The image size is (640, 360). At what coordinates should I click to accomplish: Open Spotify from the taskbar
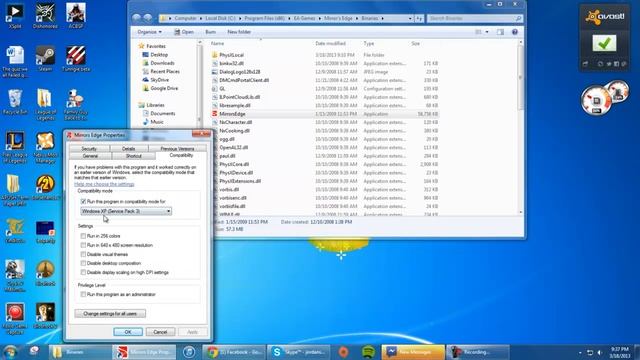369,352
